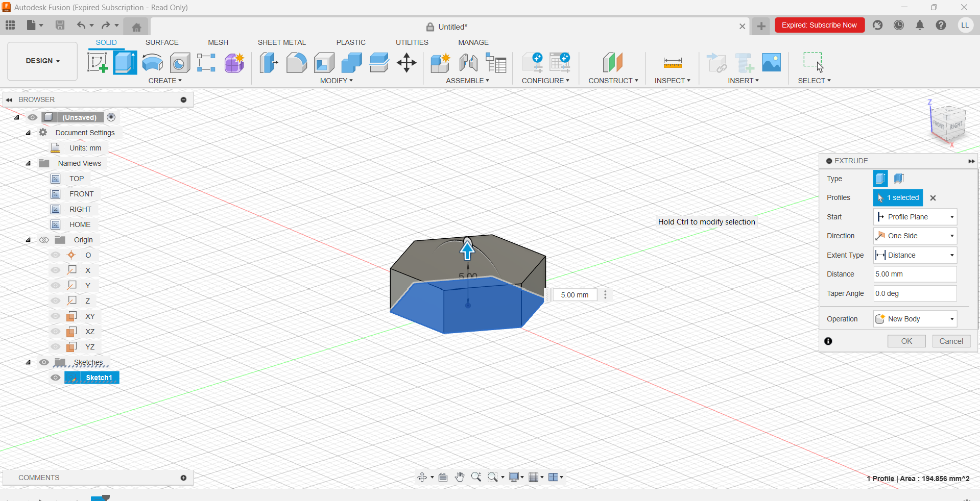This screenshot has height=501, width=980.
Task: Open the Operation New Body dropdown
Action: [915, 319]
